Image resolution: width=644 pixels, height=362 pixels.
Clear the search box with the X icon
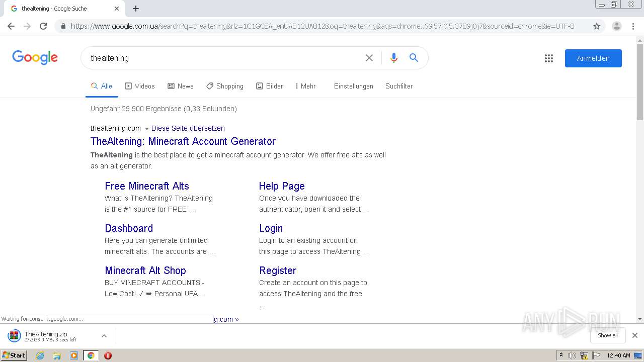point(369,58)
